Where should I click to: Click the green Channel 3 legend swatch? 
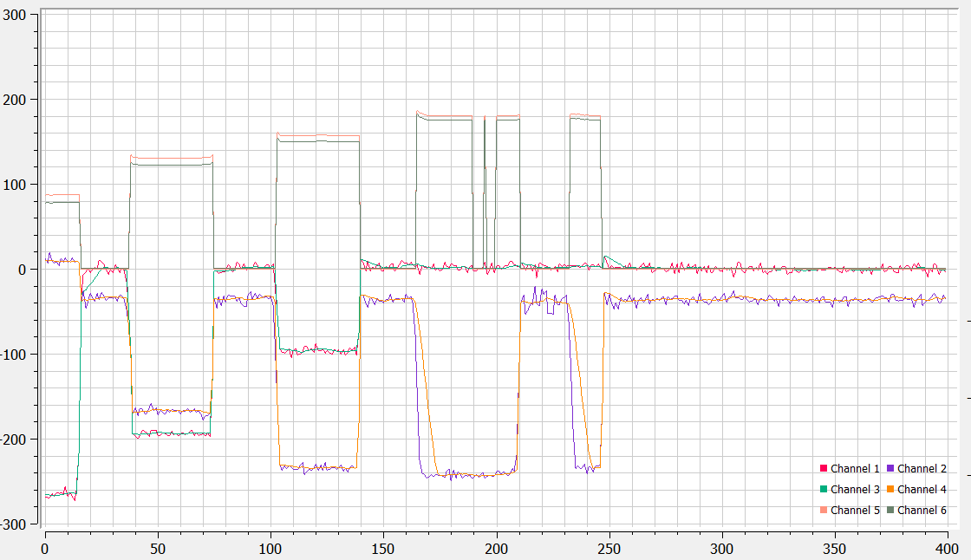pos(824,490)
